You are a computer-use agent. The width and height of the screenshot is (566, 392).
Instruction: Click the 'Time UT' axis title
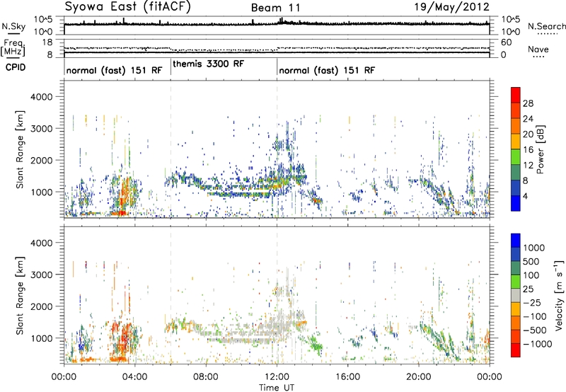277,388
